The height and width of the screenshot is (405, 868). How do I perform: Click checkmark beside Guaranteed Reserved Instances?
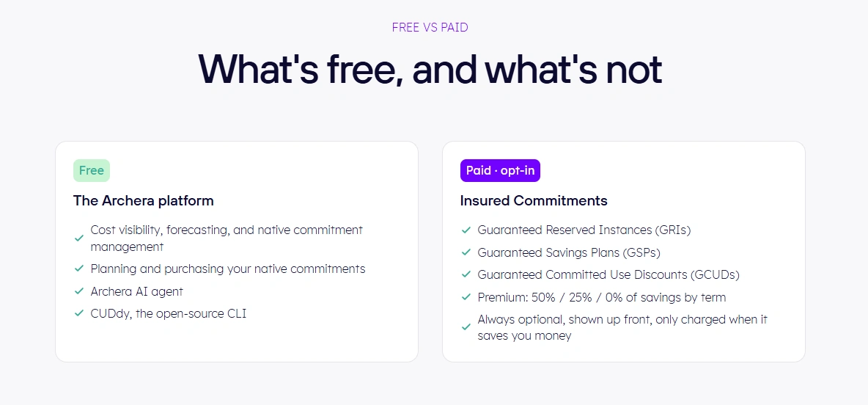tap(466, 230)
